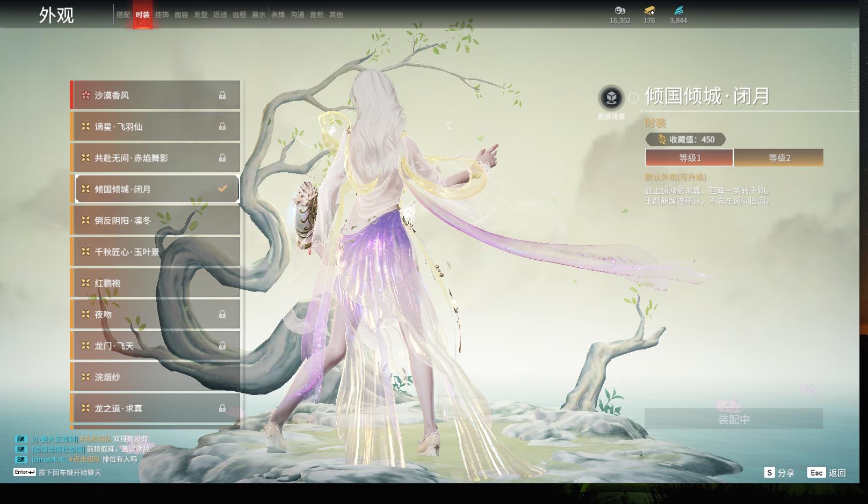The image size is (868, 504).
Task: Select 等级1 outfit level
Action: [x=689, y=158]
